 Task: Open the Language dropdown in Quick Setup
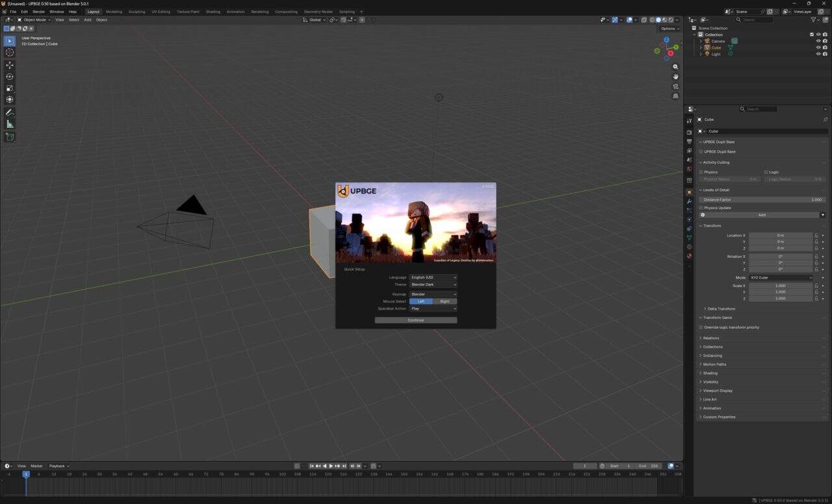tap(433, 277)
